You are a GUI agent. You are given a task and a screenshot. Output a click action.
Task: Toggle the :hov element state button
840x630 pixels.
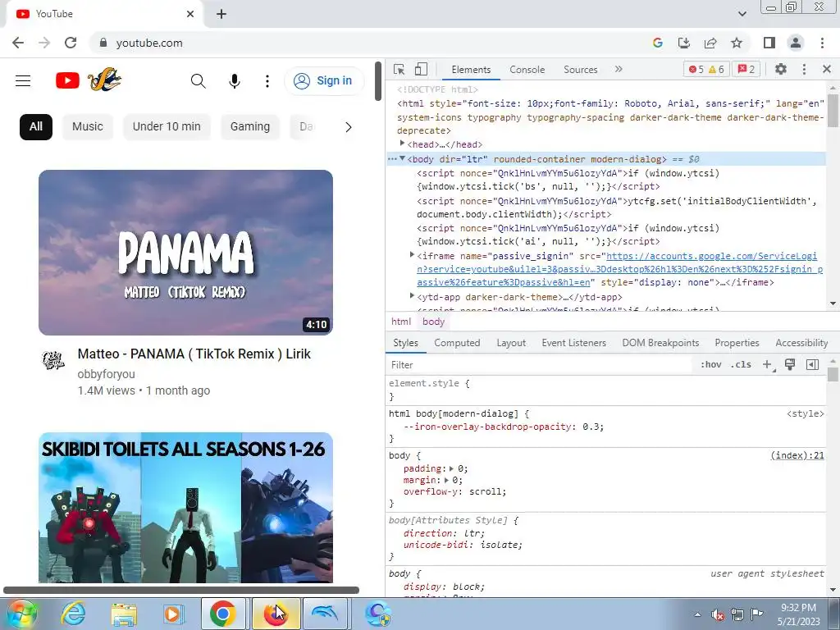[711, 365]
